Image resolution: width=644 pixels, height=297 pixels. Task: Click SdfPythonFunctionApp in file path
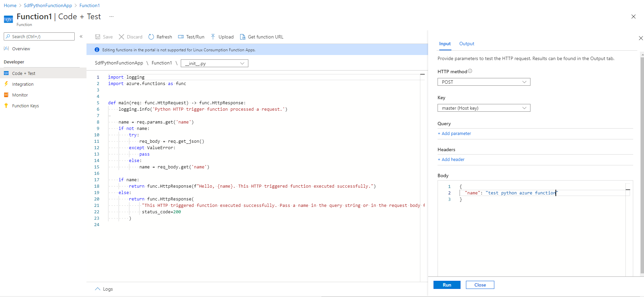tap(119, 63)
